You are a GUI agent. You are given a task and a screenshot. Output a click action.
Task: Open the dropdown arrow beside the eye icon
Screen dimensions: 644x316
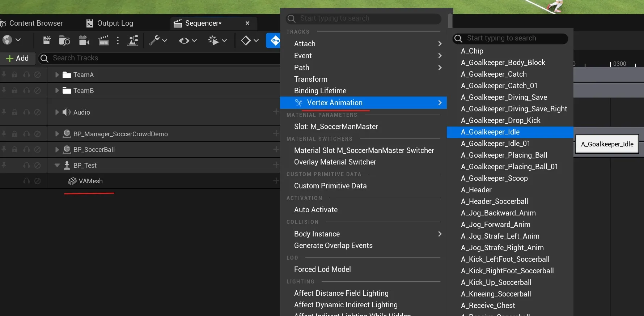(x=194, y=40)
